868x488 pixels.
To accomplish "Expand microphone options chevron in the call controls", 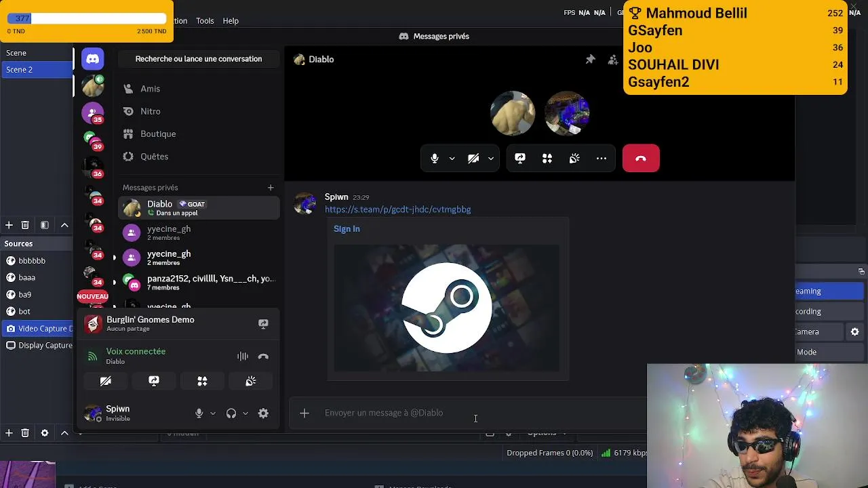I will pyautogui.click(x=452, y=159).
